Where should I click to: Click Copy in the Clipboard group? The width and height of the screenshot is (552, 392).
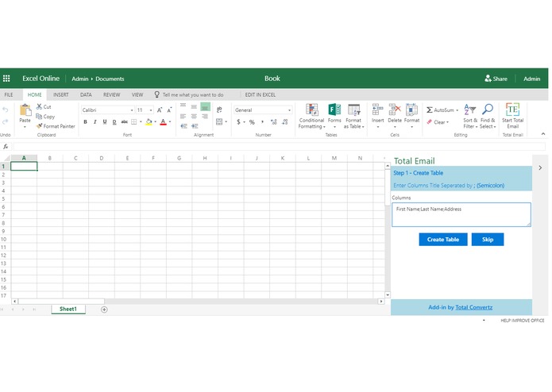coord(45,117)
